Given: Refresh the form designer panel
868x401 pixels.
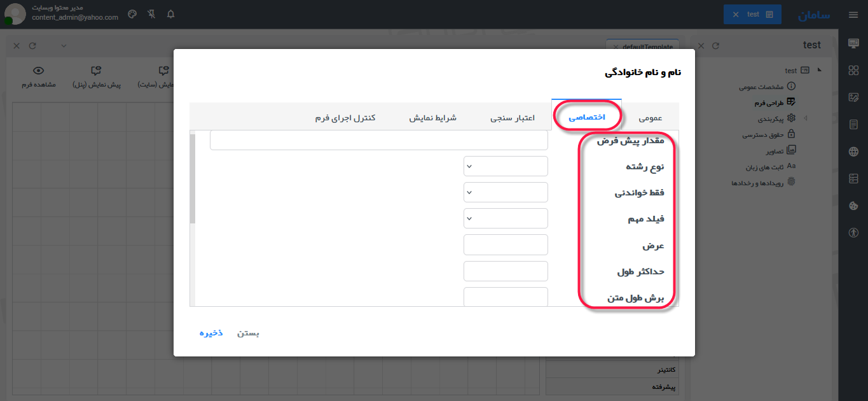Looking at the screenshot, I should pos(32,46).
